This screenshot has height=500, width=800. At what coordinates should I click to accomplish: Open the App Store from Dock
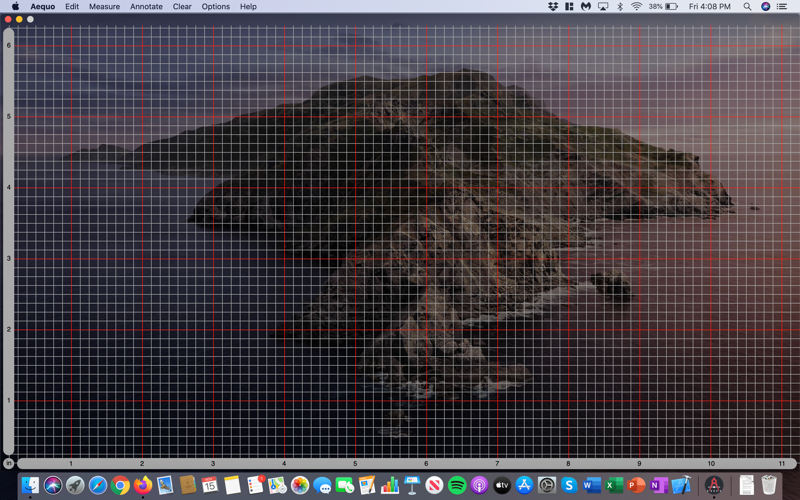[524, 486]
